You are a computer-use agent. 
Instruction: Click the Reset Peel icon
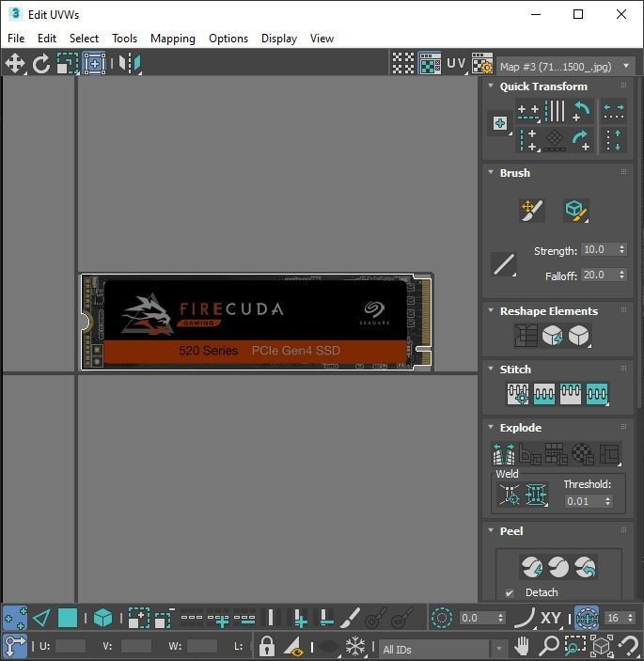point(585,567)
